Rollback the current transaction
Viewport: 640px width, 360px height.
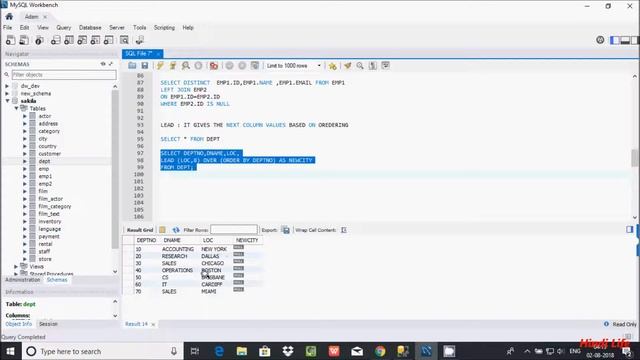(x=242, y=66)
